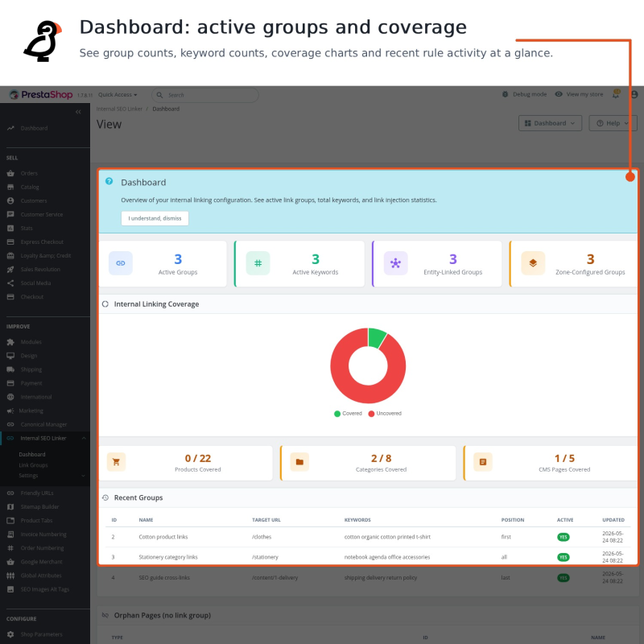Open Dashboard submenu under Internal SEO Linker
Viewport: 644px width, 644px height.
point(32,454)
